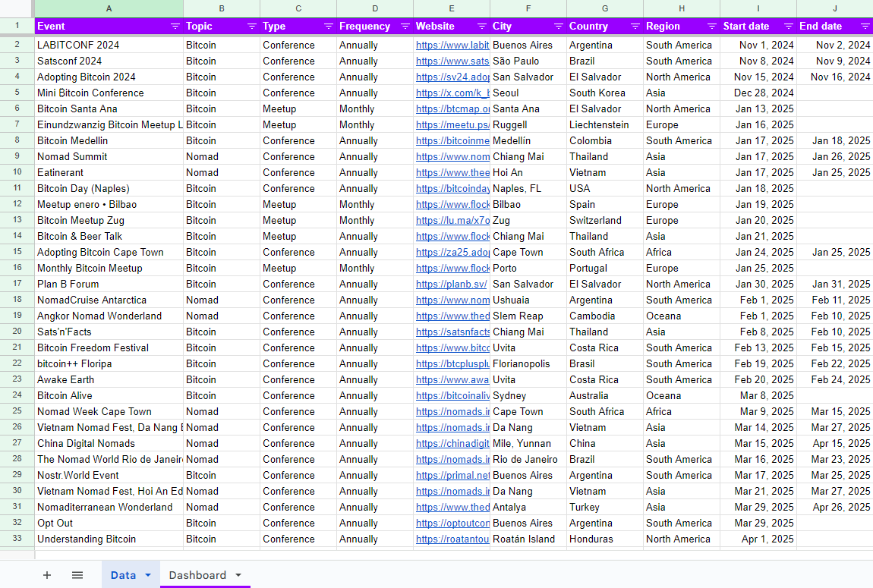Screen dimensions: 873x588
Task: Select column A header
Action: tap(109, 8)
